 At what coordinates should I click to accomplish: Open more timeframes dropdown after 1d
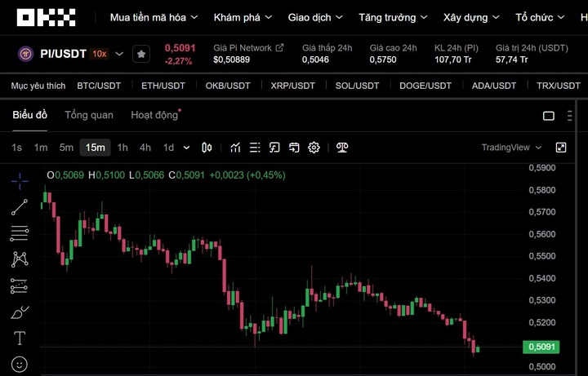click(x=186, y=148)
